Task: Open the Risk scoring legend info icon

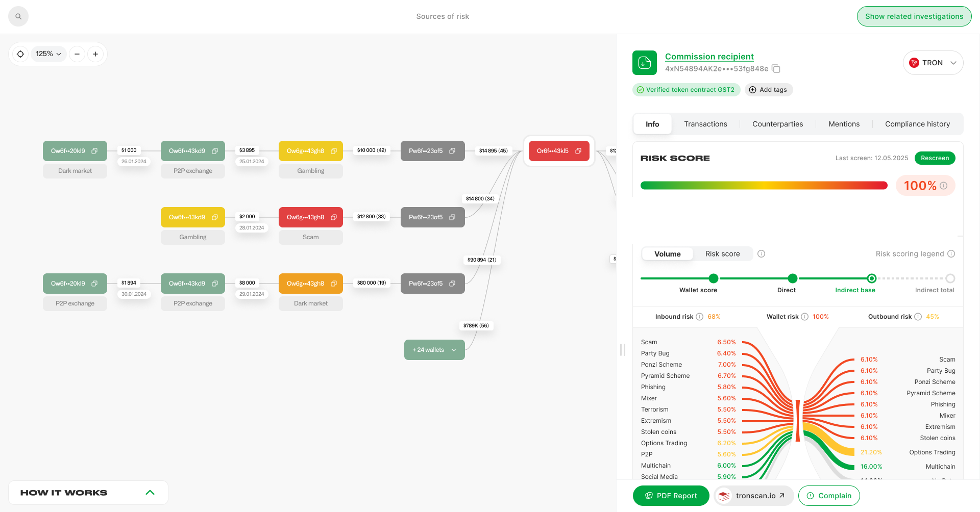Action: tap(951, 254)
